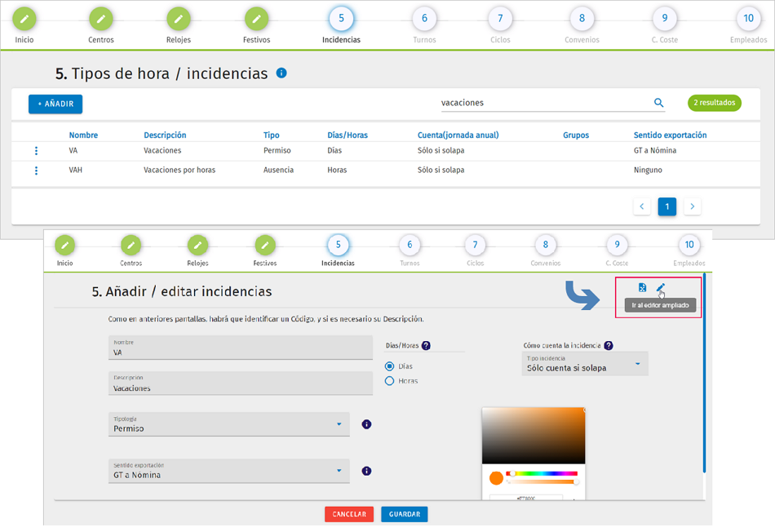
Task: Click the Descripción field containing Vacaciones
Action: [240, 383]
